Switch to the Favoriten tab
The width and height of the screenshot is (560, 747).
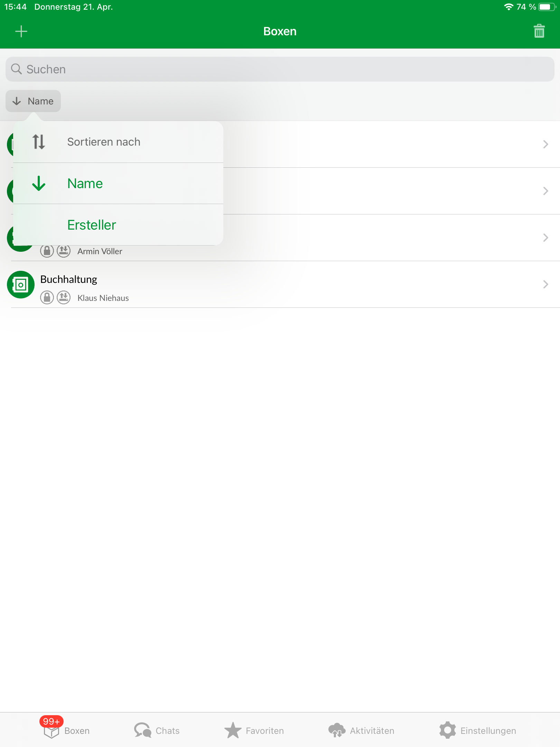coord(254,730)
